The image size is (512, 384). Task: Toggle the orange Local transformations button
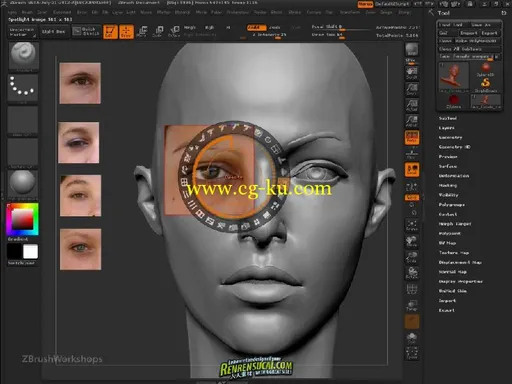pos(412,170)
